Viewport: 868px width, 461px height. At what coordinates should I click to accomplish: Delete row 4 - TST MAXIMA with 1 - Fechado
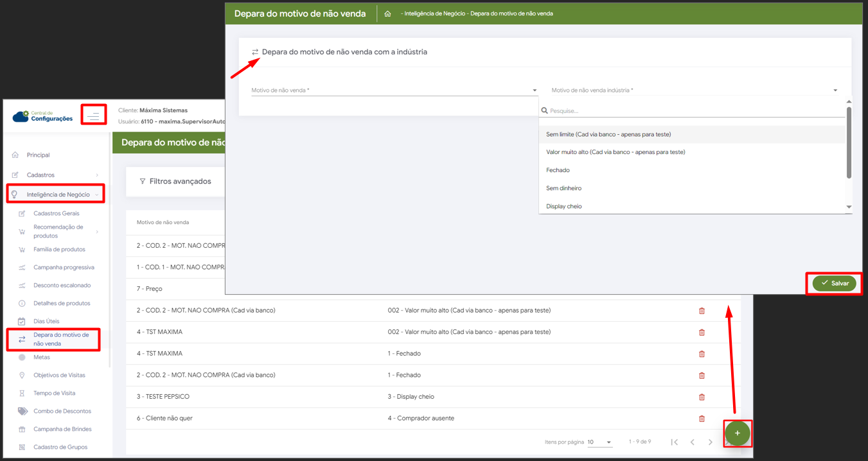click(x=702, y=354)
